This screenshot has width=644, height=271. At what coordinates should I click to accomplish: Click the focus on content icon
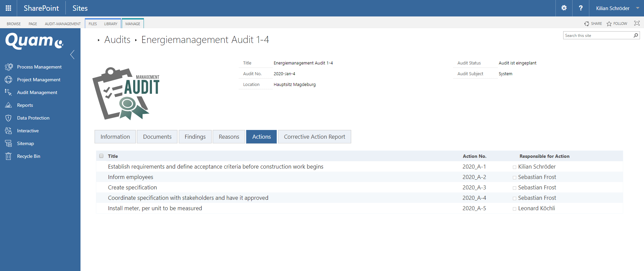click(x=637, y=24)
